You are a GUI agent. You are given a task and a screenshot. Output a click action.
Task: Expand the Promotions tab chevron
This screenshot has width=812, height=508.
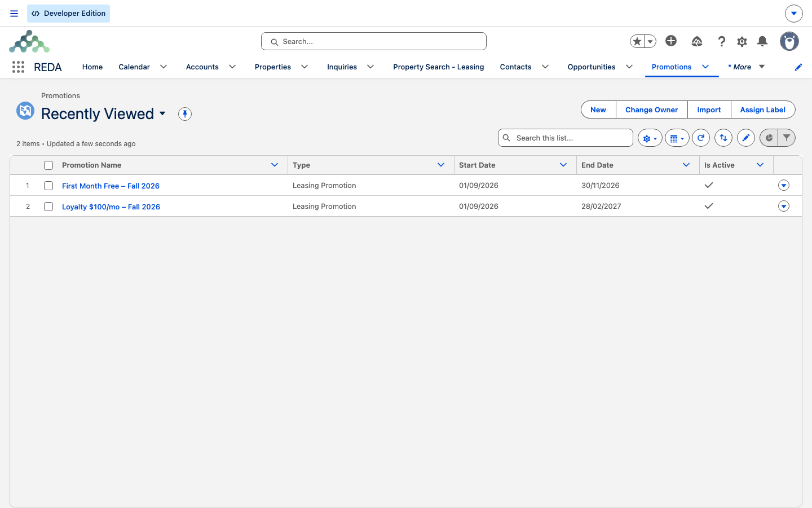coord(705,67)
